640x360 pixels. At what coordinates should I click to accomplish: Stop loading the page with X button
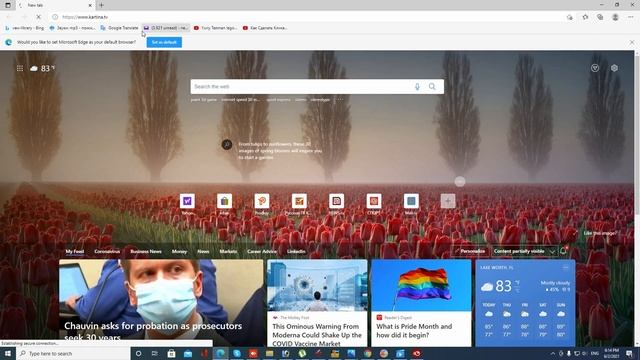coord(38,17)
